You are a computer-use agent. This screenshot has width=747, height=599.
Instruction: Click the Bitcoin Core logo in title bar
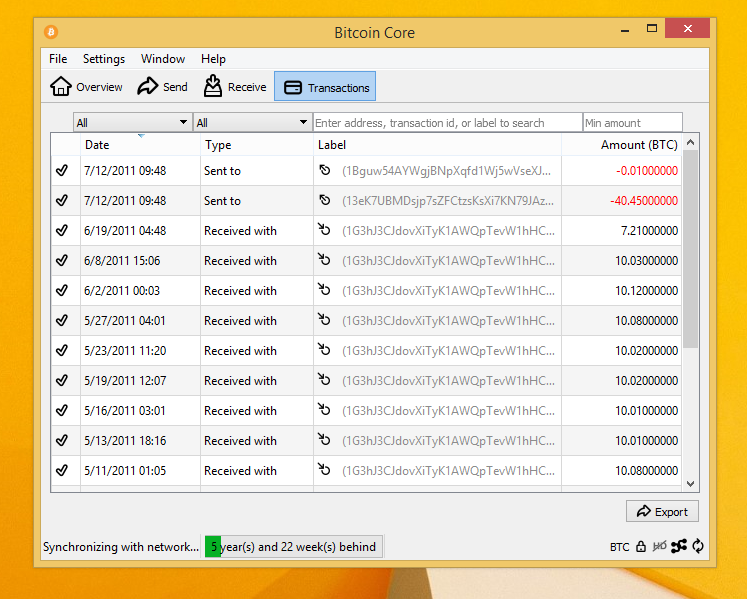coord(51,32)
